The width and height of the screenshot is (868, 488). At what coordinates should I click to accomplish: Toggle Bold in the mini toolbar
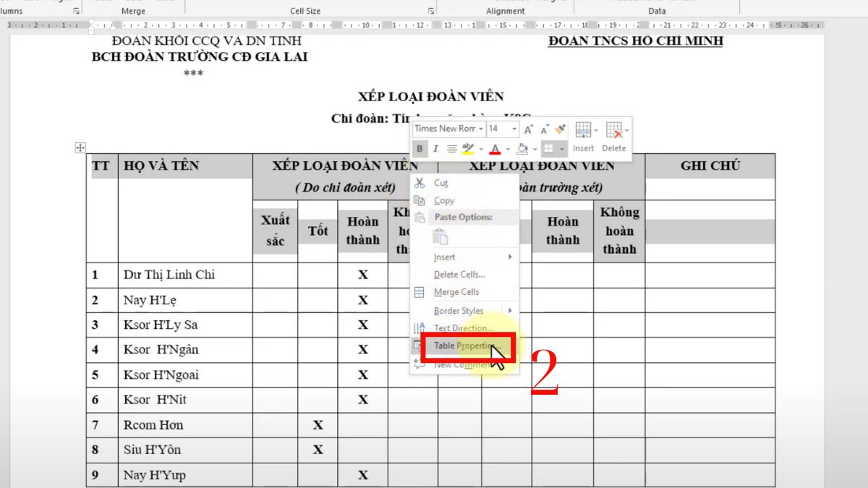point(420,149)
